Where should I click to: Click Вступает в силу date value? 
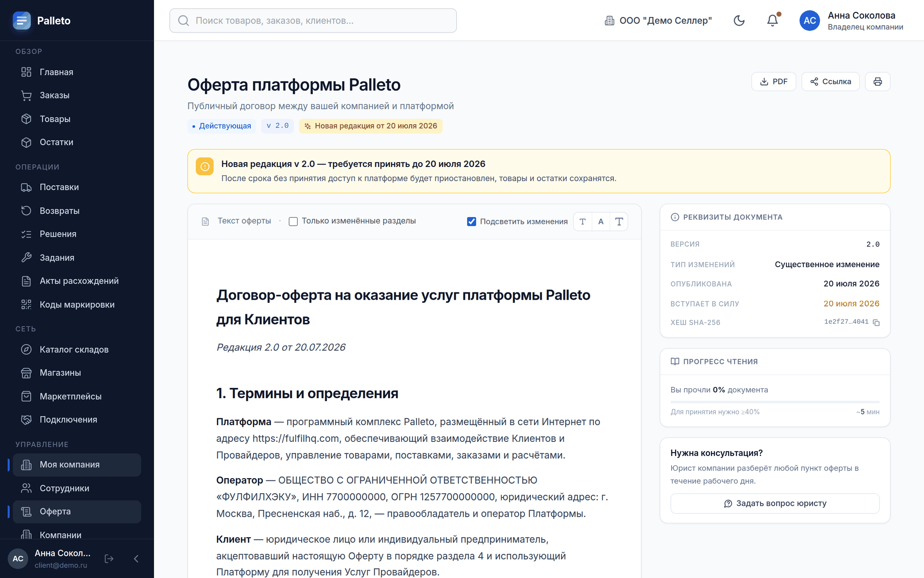click(852, 304)
